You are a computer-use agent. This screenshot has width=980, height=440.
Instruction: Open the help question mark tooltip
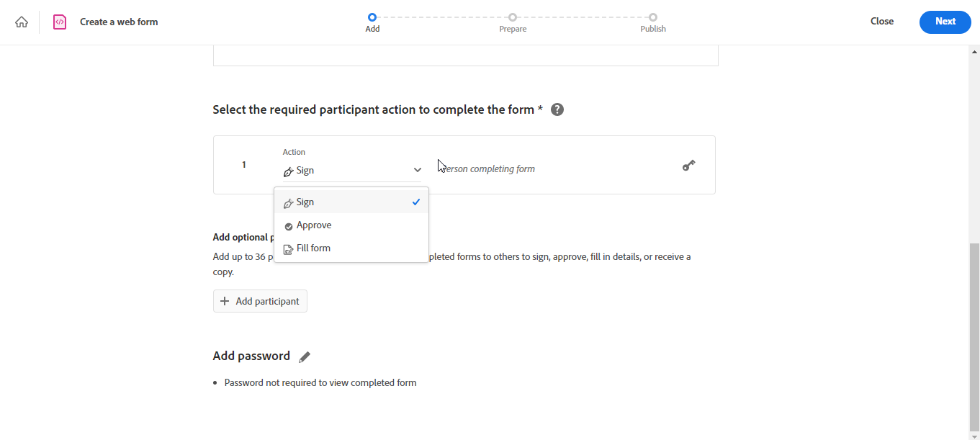pos(557,109)
